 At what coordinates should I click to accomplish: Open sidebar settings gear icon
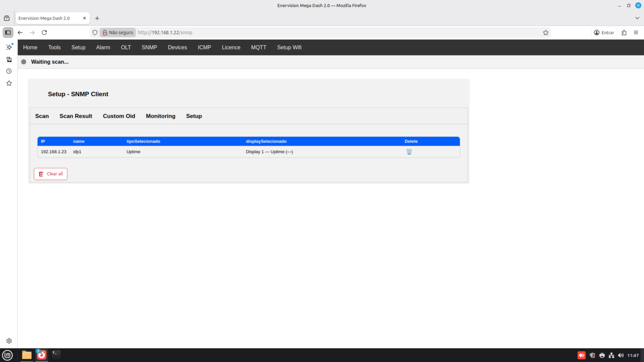[8, 341]
